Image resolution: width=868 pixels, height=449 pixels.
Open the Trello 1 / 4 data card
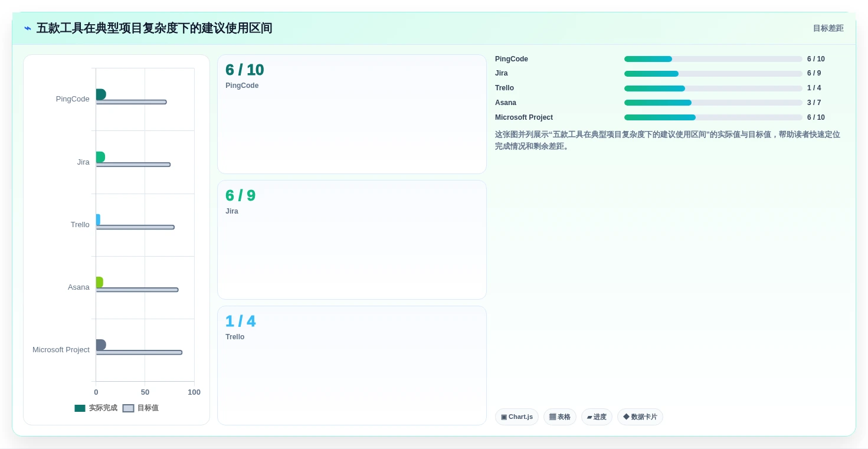(352, 365)
